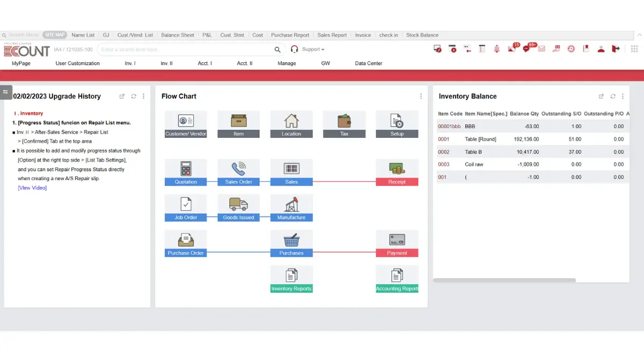This screenshot has width=644, height=362.
Task: Click the back-arrow window icon in top toolbar
Action: click(x=467, y=49)
